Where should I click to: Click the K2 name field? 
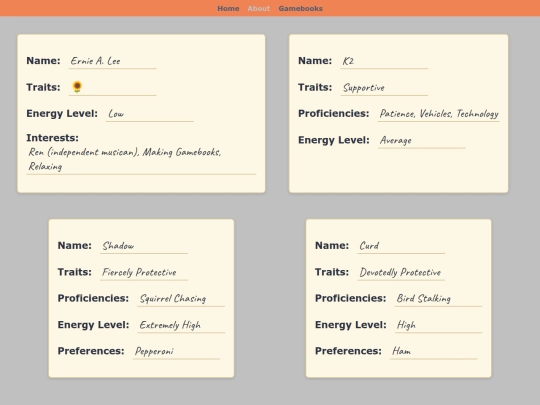(384, 61)
